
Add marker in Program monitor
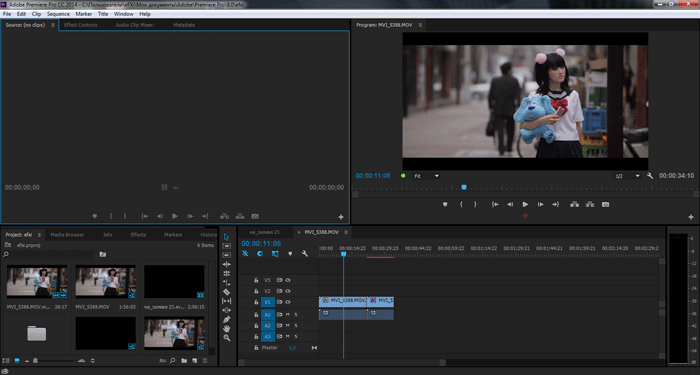pos(445,204)
